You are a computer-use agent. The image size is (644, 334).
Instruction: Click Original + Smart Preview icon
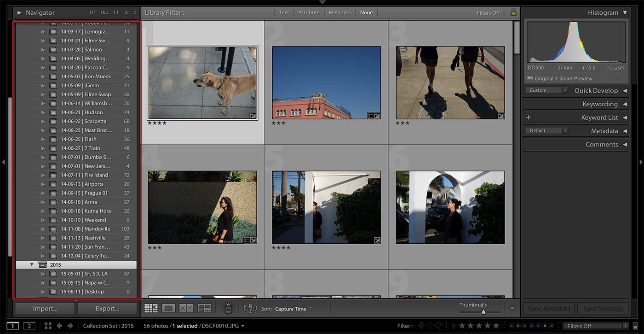(529, 78)
